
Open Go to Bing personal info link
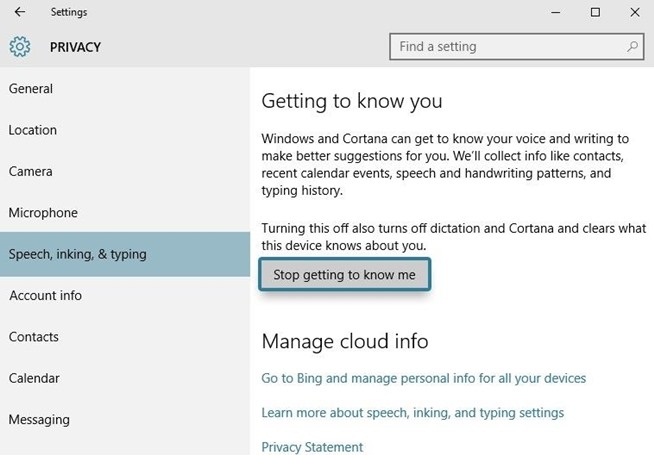click(424, 378)
